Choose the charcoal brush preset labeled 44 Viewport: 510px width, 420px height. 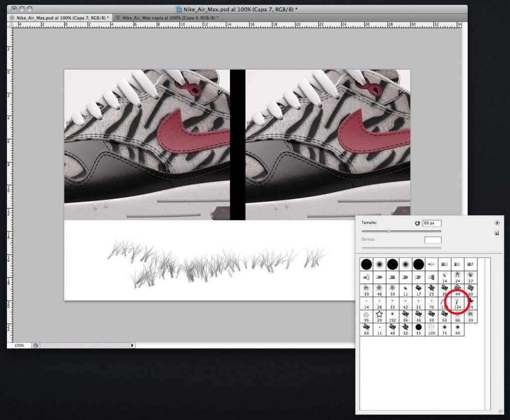457,290
